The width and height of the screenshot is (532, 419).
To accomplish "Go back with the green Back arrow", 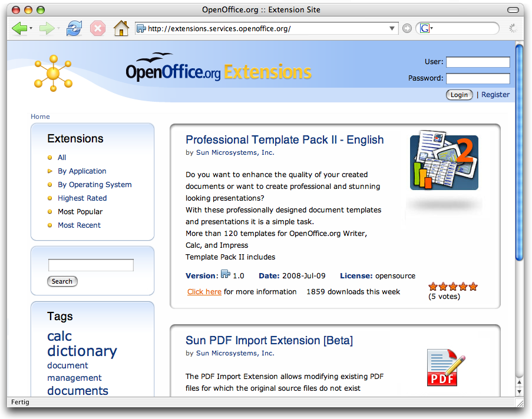I will point(19,28).
